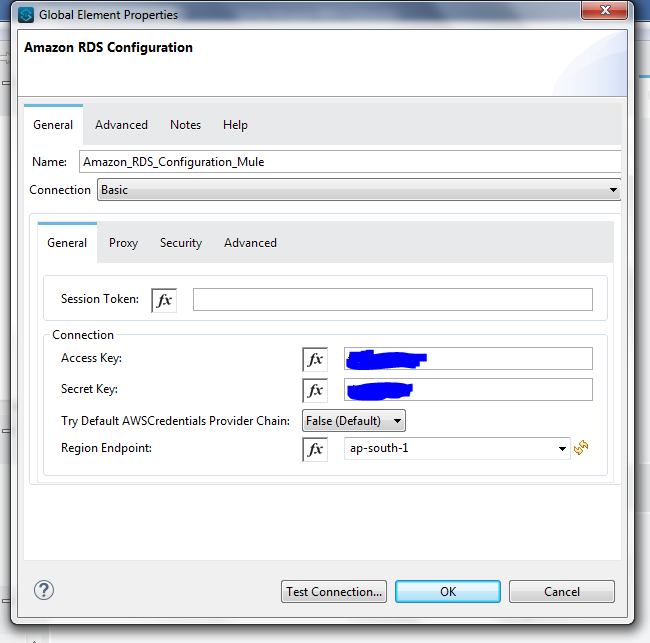Toggle the fx expression button for Secret Key
The width and height of the screenshot is (650, 643).
coord(315,390)
